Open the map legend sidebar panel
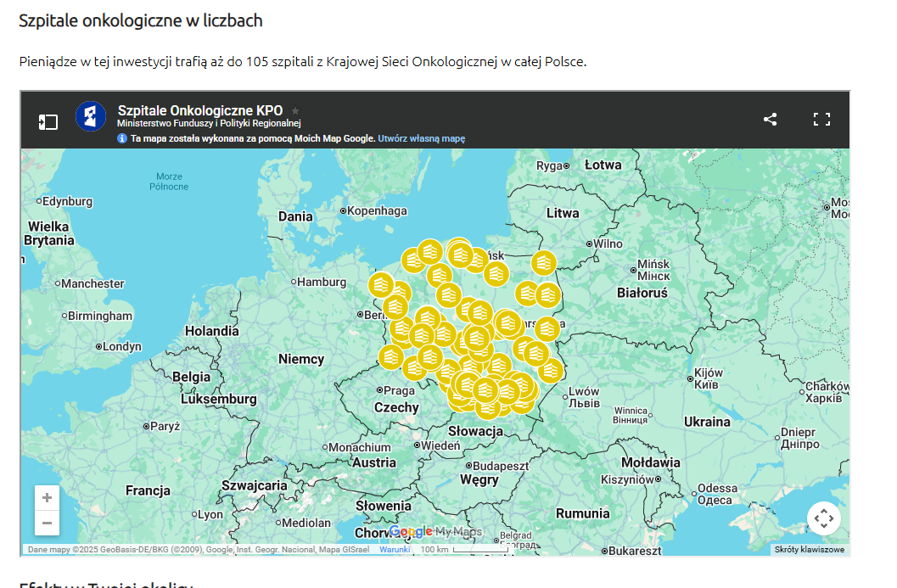Viewport: 897px width, 588px height. (x=48, y=121)
